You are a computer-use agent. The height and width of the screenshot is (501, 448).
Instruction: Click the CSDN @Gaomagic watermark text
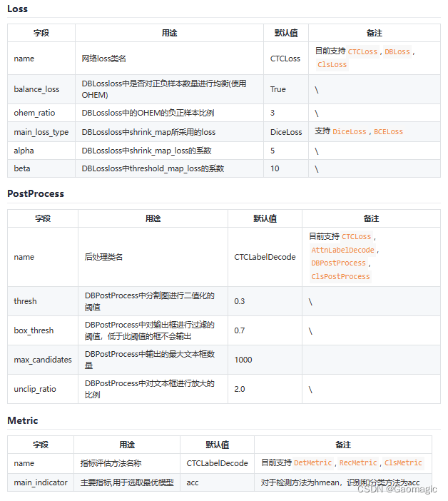pyautogui.click(x=397, y=489)
